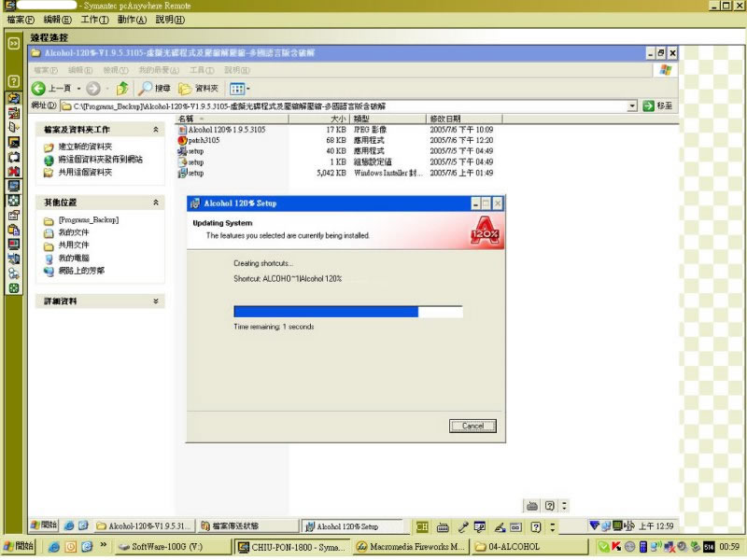Click session recording monitor icon in sidebar

pos(13,245)
